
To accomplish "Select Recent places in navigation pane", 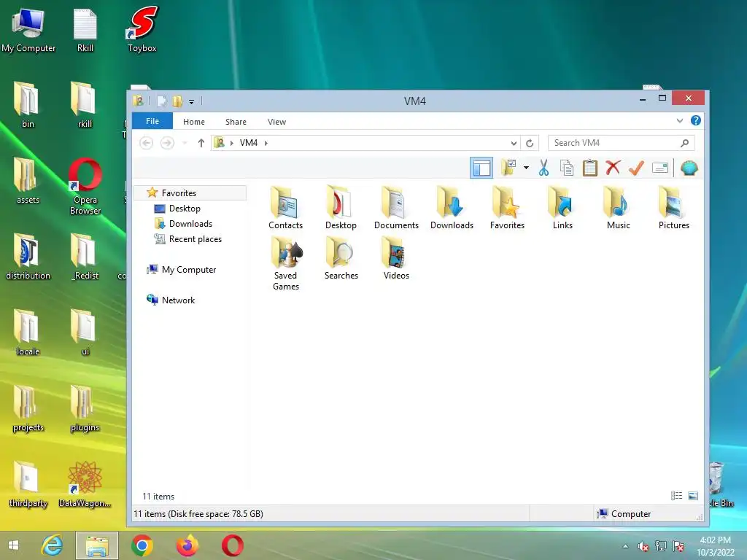I will (195, 239).
